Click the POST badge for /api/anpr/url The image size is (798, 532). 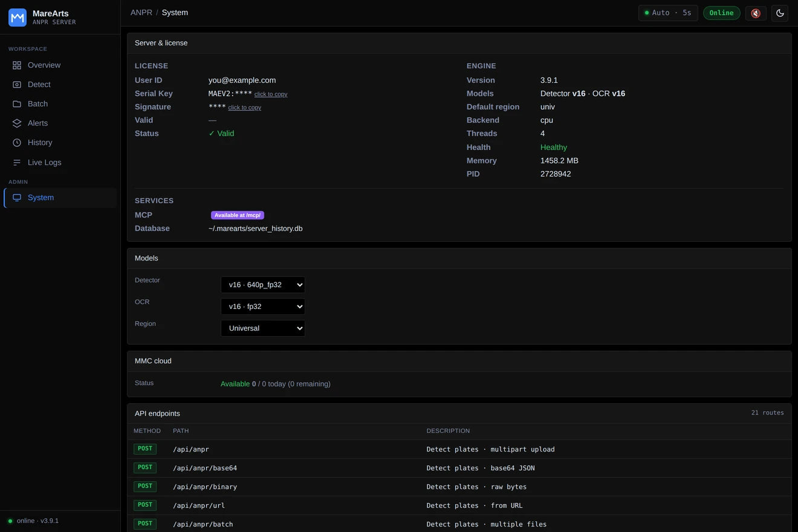pos(145,505)
